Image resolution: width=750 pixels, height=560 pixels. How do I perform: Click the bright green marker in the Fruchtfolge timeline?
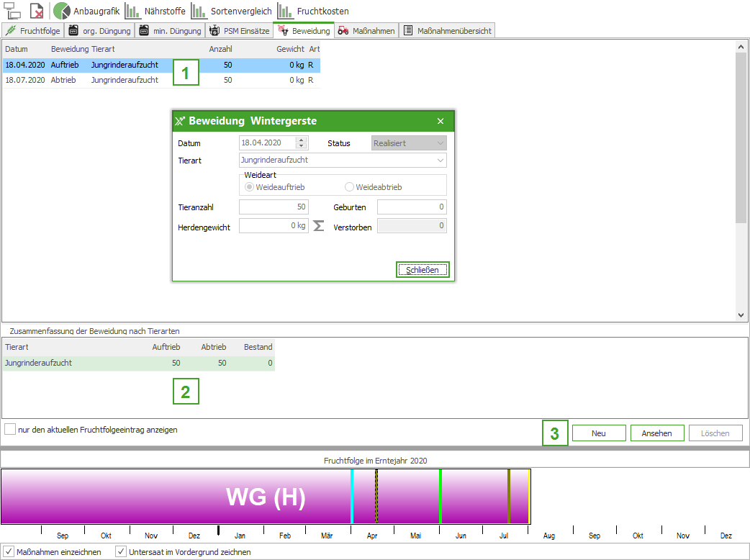[440, 497]
